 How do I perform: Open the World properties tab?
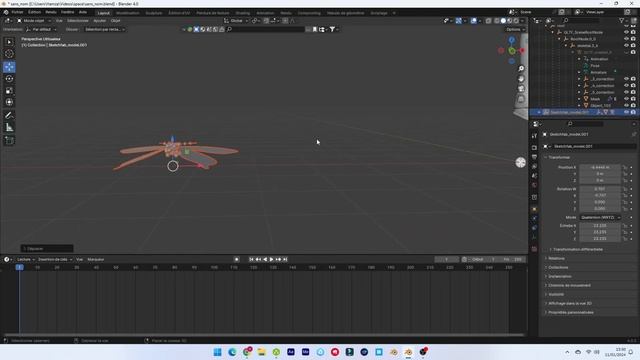534,185
